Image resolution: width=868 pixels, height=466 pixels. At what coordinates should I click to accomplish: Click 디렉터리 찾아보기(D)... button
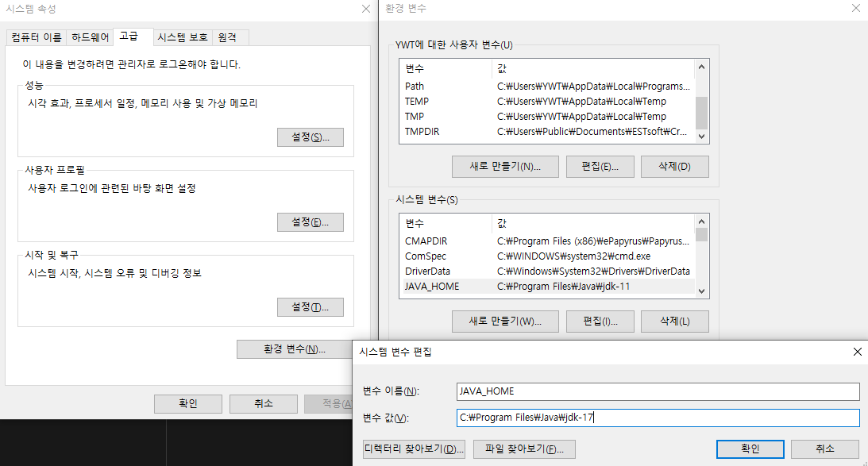click(414, 449)
